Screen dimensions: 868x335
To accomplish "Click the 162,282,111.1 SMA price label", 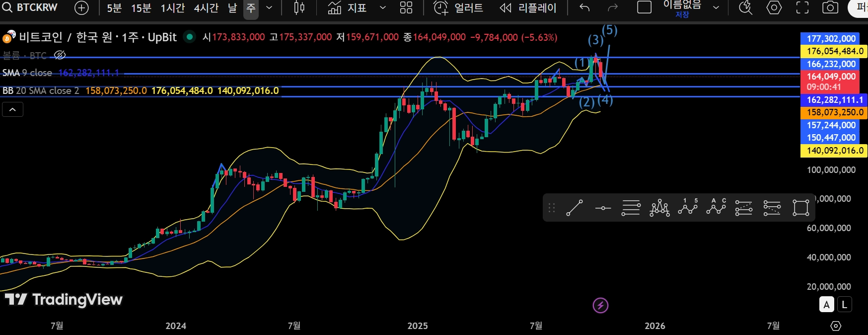I will click(x=834, y=100).
